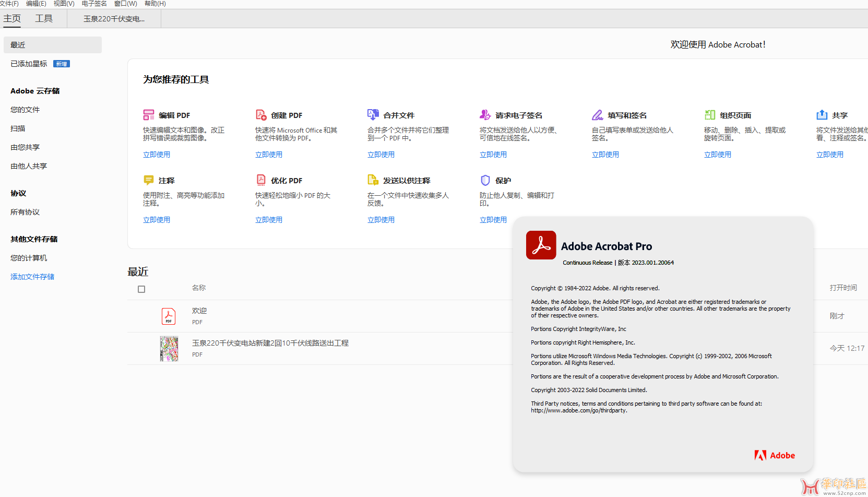
Task: Open the 编辑(E) menu
Action: tap(36, 4)
